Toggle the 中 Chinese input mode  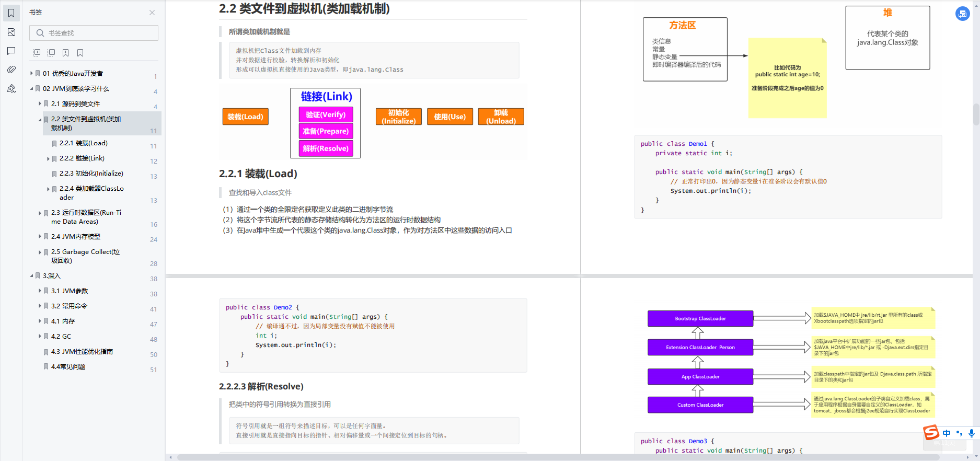pyautogui.click(x=947, y=433)
